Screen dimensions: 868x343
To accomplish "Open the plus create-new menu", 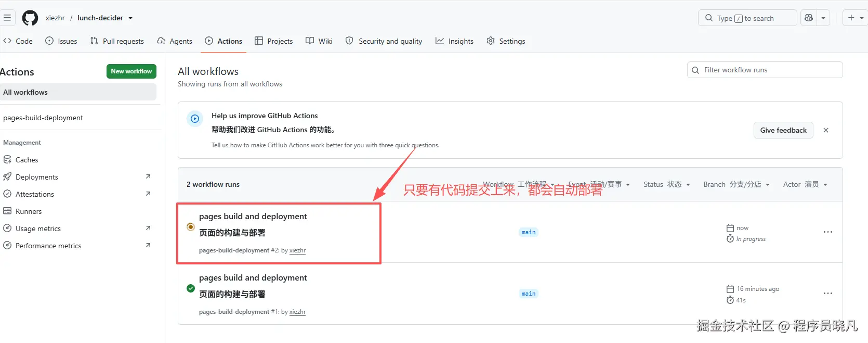I will [x=855, y=18].
